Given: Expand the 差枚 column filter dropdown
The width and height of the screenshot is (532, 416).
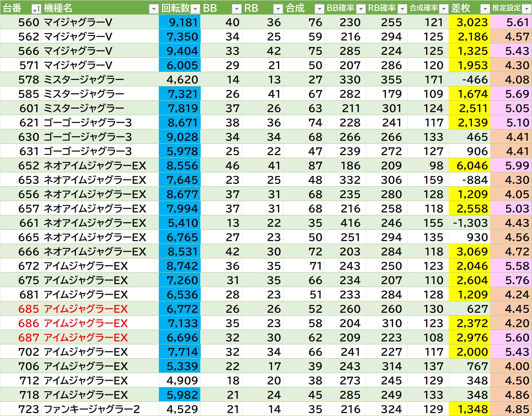Looking at the screenshot, I should click(x=485, y=9).
